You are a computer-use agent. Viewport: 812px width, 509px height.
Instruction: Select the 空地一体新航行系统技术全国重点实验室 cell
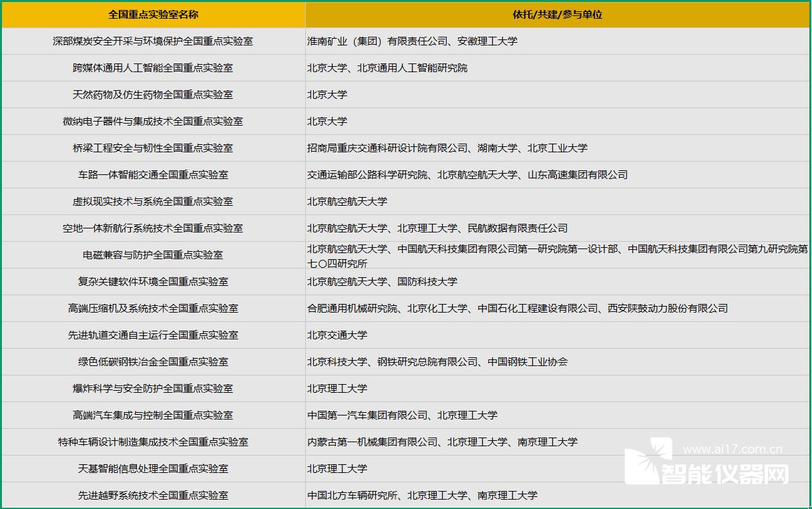(153, 228)
